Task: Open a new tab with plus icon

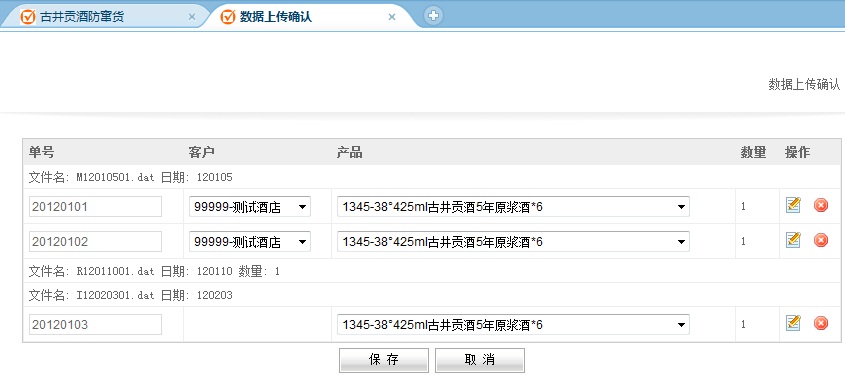Action: click(x=433, y=16)
